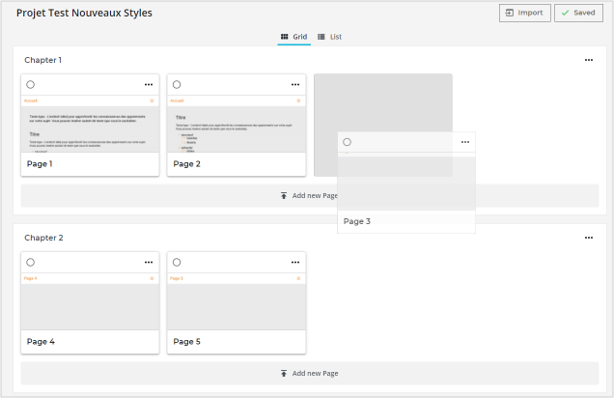Select the Page 3 card radio circle
This screenshot has width=614, height=398.
pos(347,142)
